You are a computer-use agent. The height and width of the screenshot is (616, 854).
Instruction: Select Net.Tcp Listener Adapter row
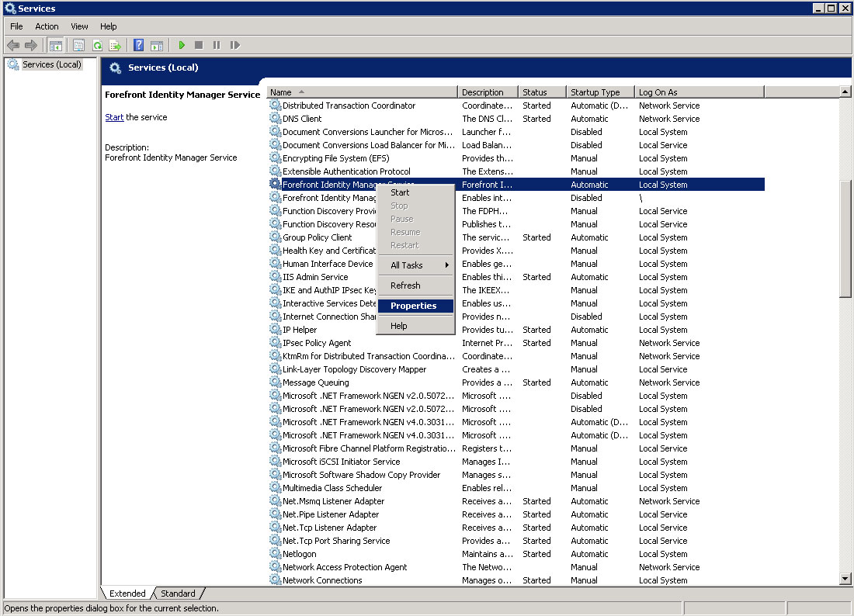(x=516, y=528)
